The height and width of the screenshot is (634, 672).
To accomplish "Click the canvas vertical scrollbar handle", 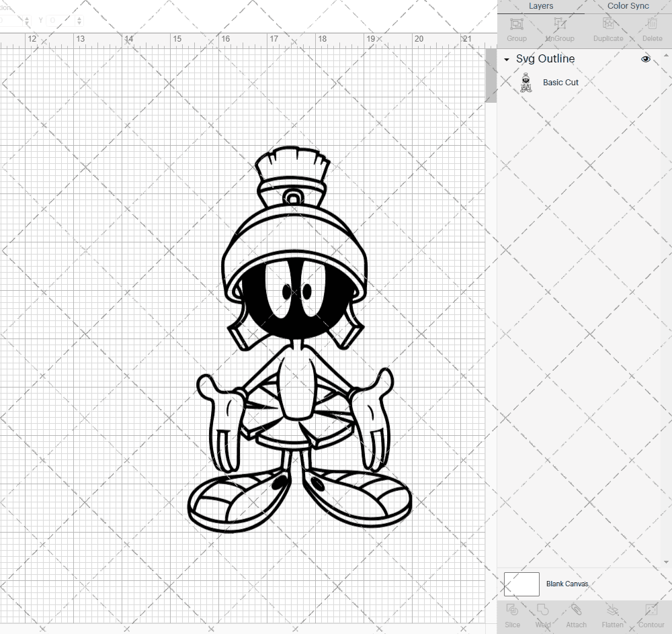I will pos(491,75).
